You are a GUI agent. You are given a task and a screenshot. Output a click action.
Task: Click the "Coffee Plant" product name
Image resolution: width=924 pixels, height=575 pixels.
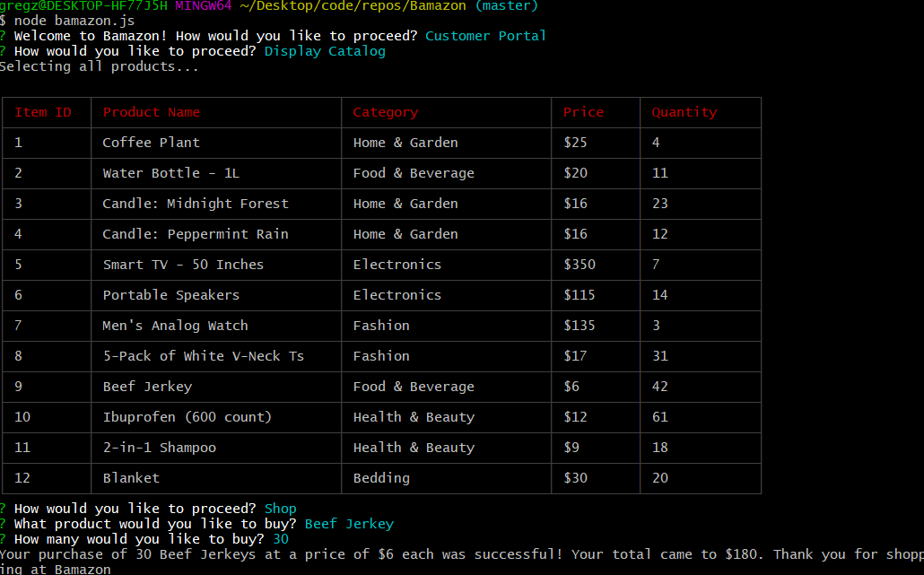[152, 143]
